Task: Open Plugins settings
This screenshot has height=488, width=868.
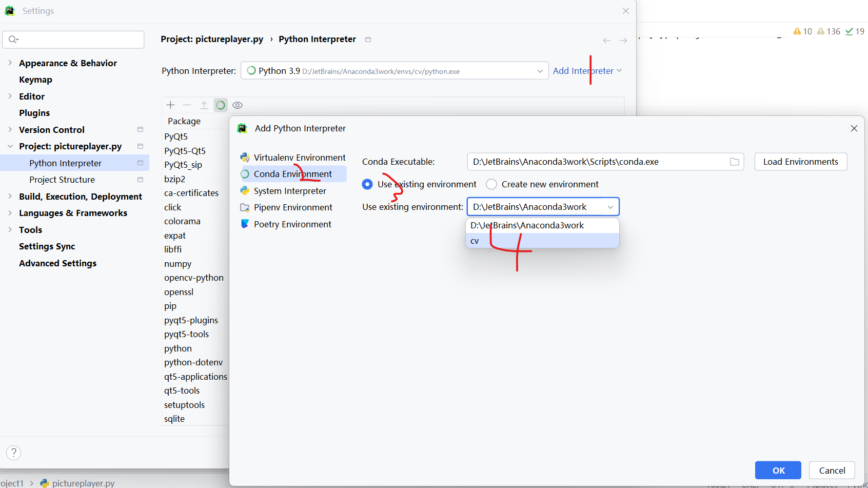Action: tap(34, 113)
